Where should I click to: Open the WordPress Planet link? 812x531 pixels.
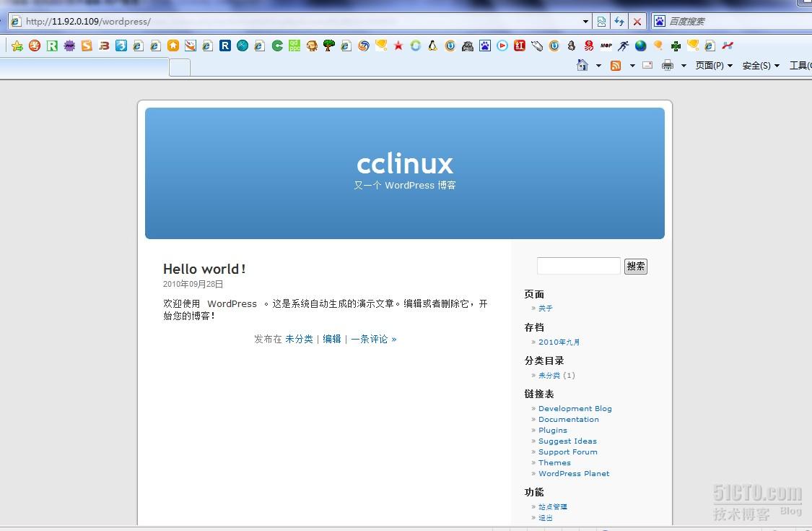[x=574, y=473]
